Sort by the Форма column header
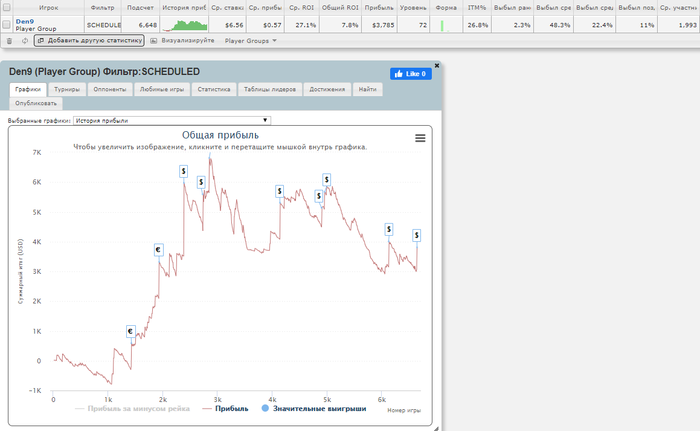 point(446,8)
